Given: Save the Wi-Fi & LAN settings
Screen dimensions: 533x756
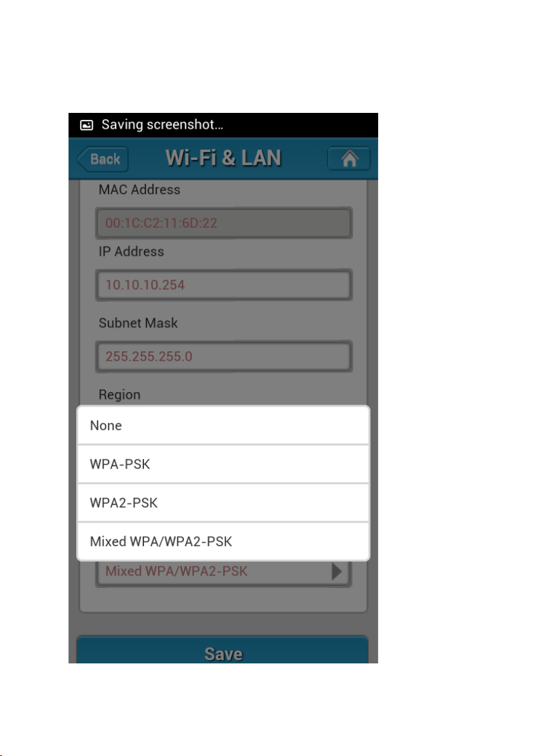Looking at the screenshot, I should 222,650.
